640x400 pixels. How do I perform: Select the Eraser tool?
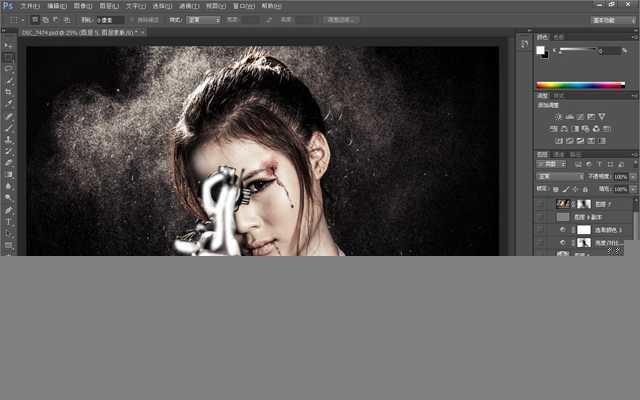(8, 162)
